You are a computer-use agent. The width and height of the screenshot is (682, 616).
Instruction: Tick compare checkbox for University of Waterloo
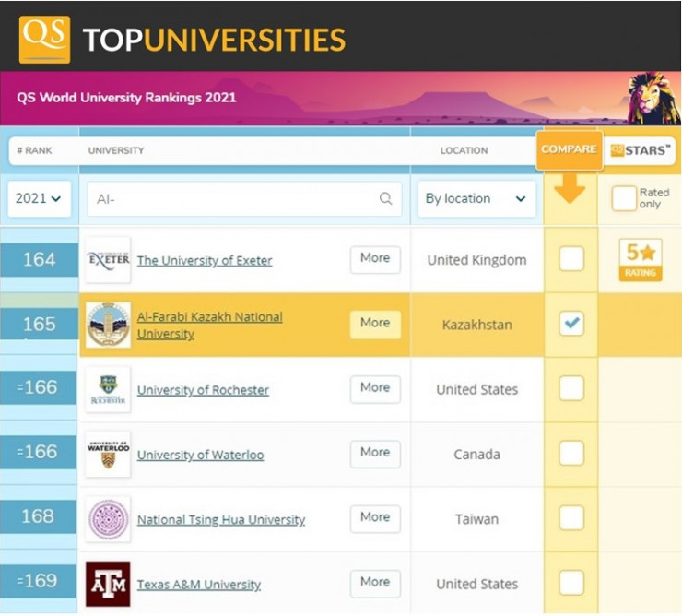coord(571,453)
